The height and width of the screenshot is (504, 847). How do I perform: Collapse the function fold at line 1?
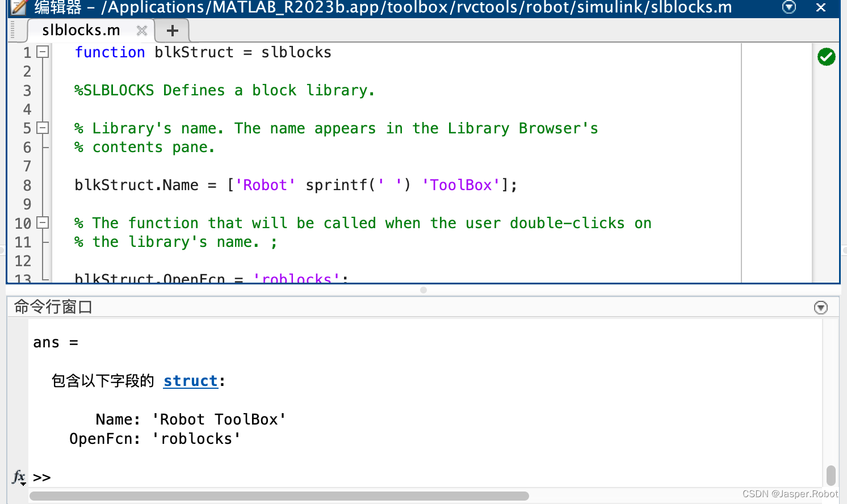(x=42, y=52)
